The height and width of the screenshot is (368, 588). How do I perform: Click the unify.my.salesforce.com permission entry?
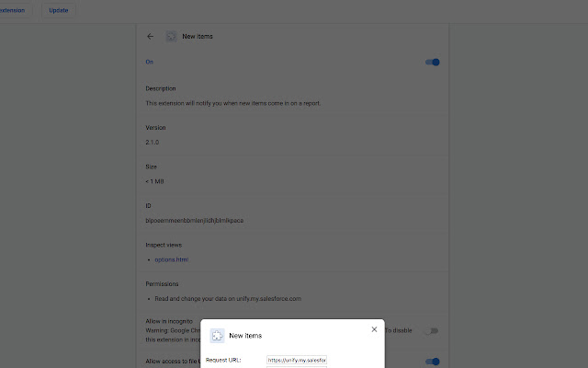click(x=228, y=299)
